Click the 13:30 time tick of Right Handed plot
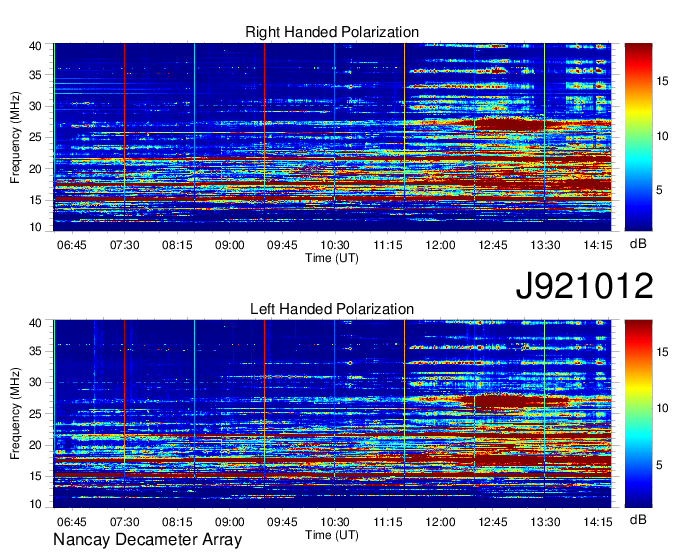This screenshot has height=552, width=680. 546,245
